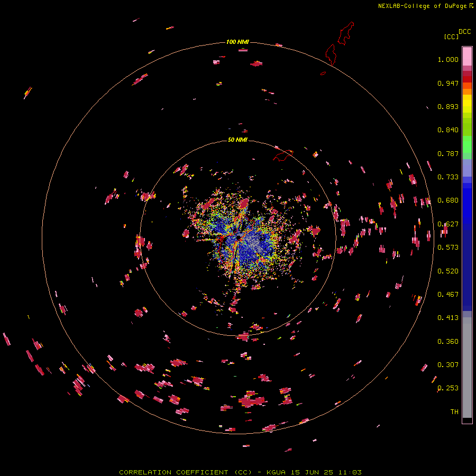Click the tall red island outline near the top right
This screenshot has width=476, height=476.
pyautogui.click(x=346, y=33)
